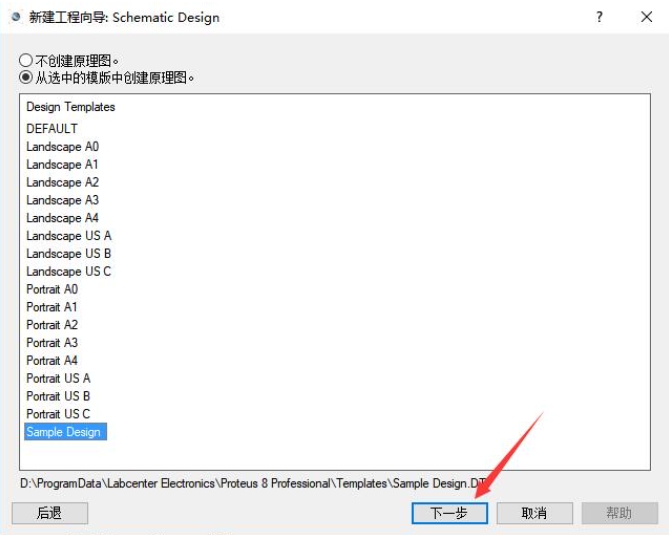Viewport: 669px width, 535px height.
Task: Choose the Portrait US C template
Action: coord(58,414)
